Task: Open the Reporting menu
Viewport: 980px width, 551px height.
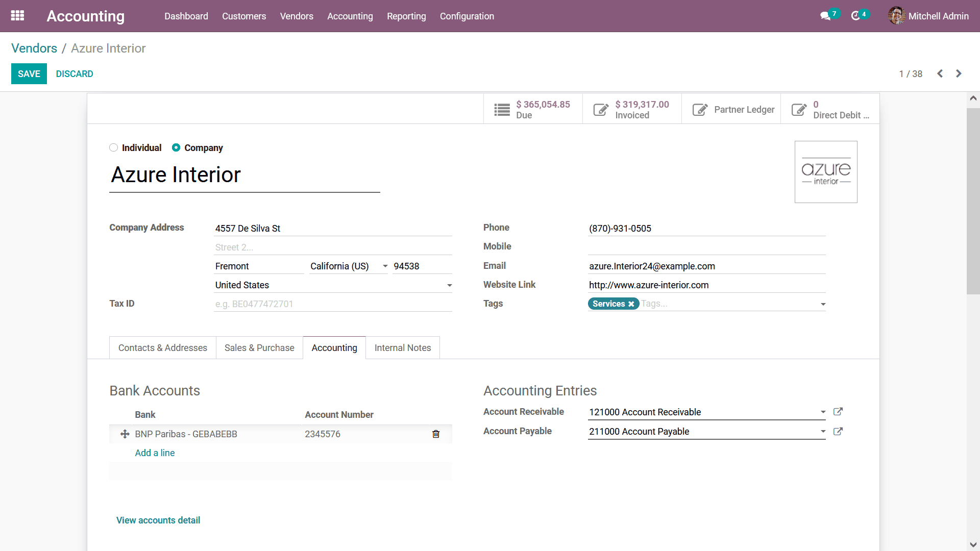Action: click(x=406, y=16)
